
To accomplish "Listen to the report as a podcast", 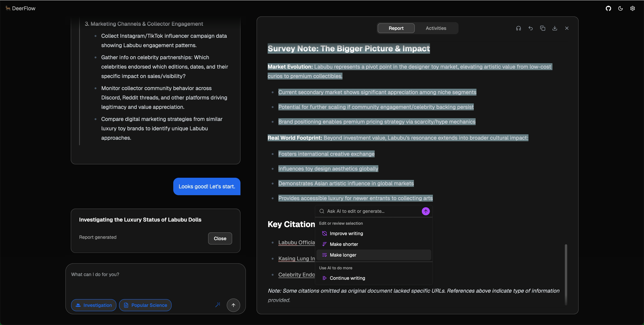I will [518, 28].
